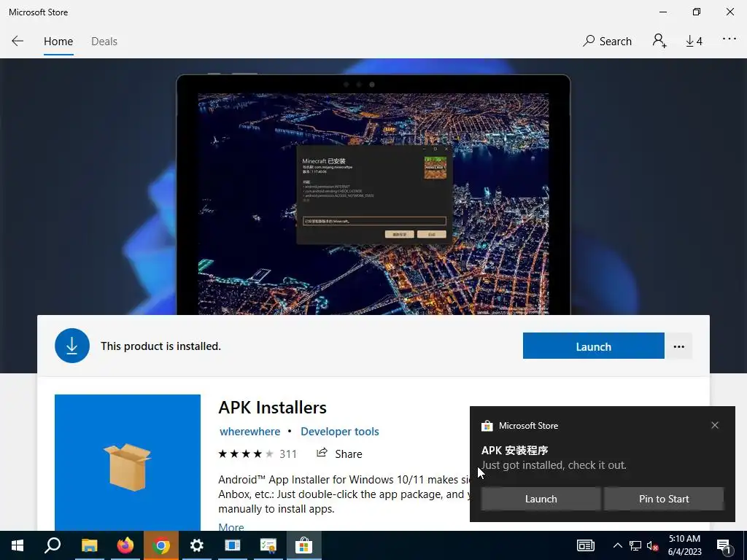
Task: Open Search in Microsoft Store
Action: point(607,42)
